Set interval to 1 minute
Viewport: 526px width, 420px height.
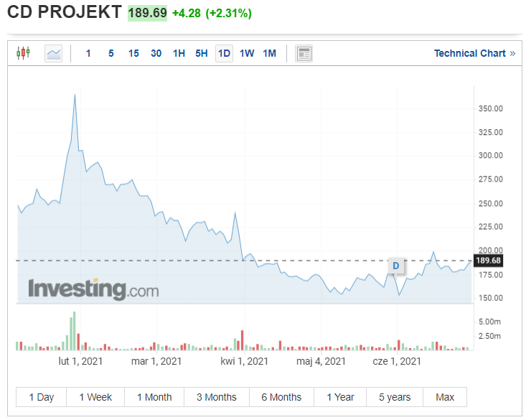pos(88,53)
